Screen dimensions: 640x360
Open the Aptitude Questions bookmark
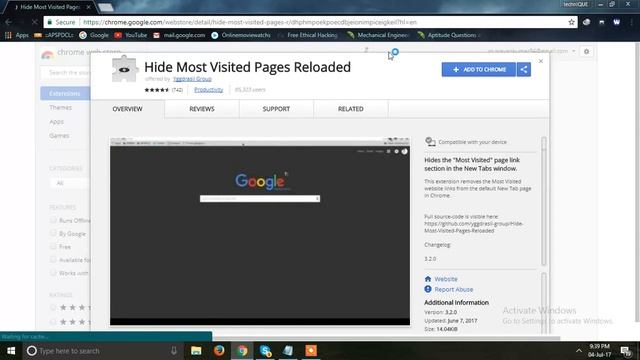coord(448,35)
